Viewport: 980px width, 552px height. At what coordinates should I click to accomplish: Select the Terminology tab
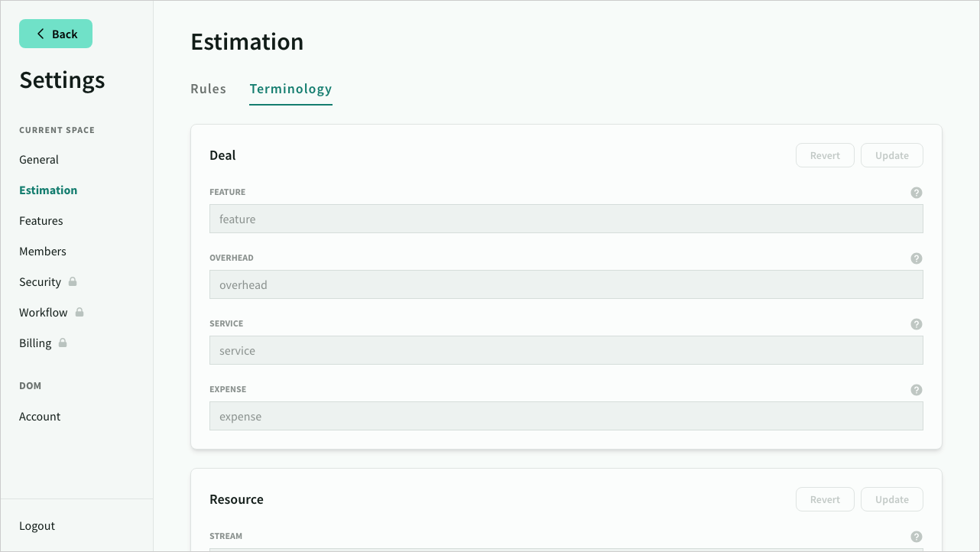click(290, 89)
